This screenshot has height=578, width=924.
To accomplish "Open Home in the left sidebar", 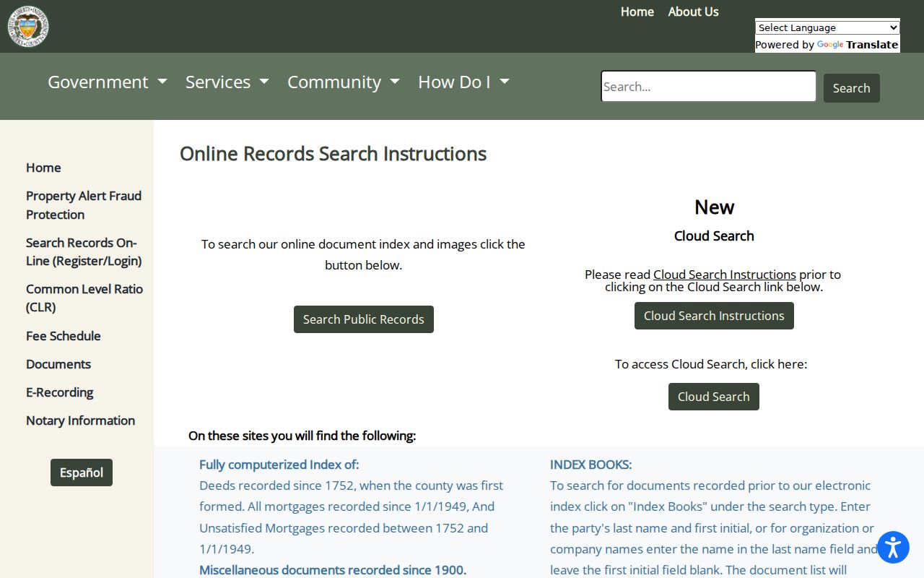I will [43, 168].
